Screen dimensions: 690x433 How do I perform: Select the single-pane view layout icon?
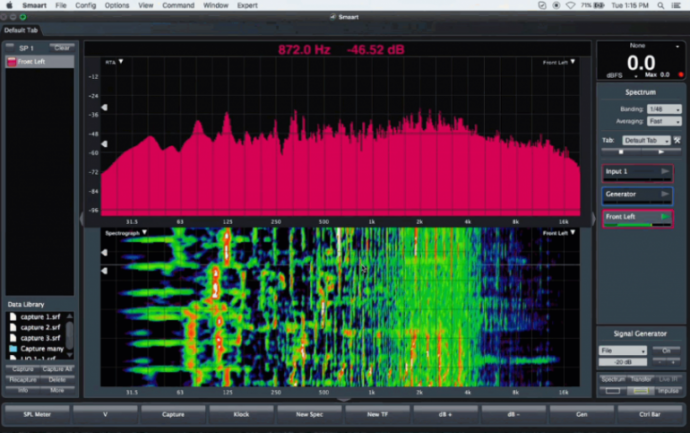(x=612, y=390)
